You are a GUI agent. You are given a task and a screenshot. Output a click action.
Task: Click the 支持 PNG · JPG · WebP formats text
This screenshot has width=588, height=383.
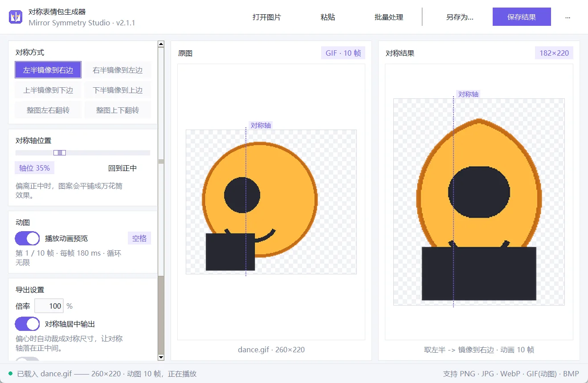pos(511,374)
